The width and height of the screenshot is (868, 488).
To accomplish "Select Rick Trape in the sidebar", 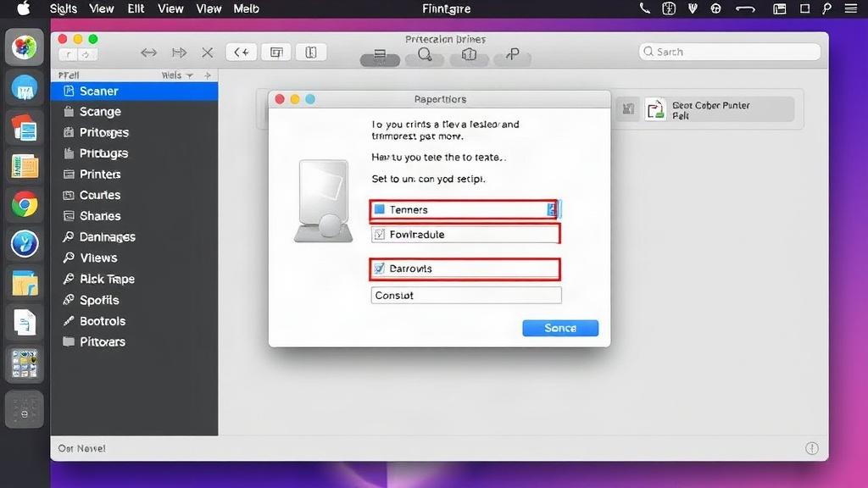I will tap(134, 279).
